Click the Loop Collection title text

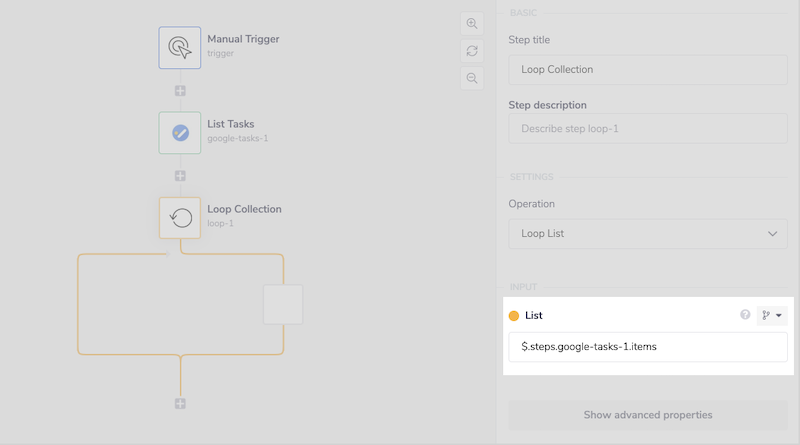(244, 209)
